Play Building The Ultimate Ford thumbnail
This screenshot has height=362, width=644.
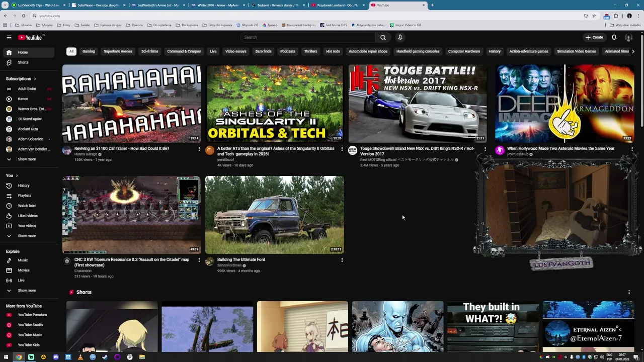(275, 215)
